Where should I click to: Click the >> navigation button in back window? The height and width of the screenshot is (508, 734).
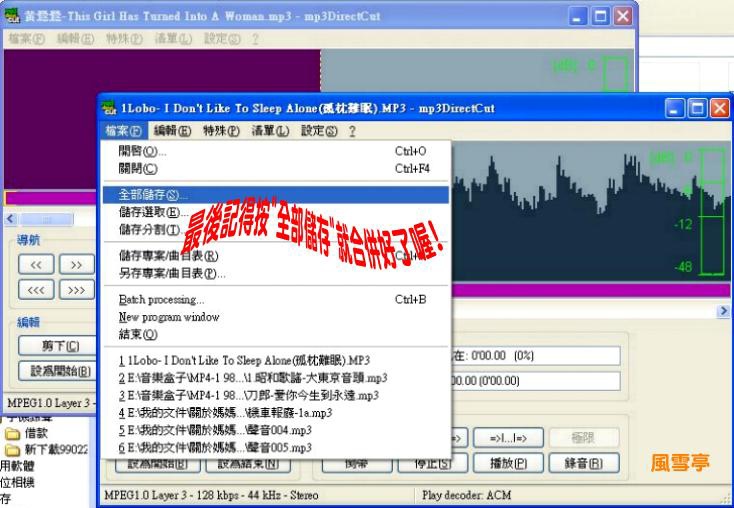[77, 265]
